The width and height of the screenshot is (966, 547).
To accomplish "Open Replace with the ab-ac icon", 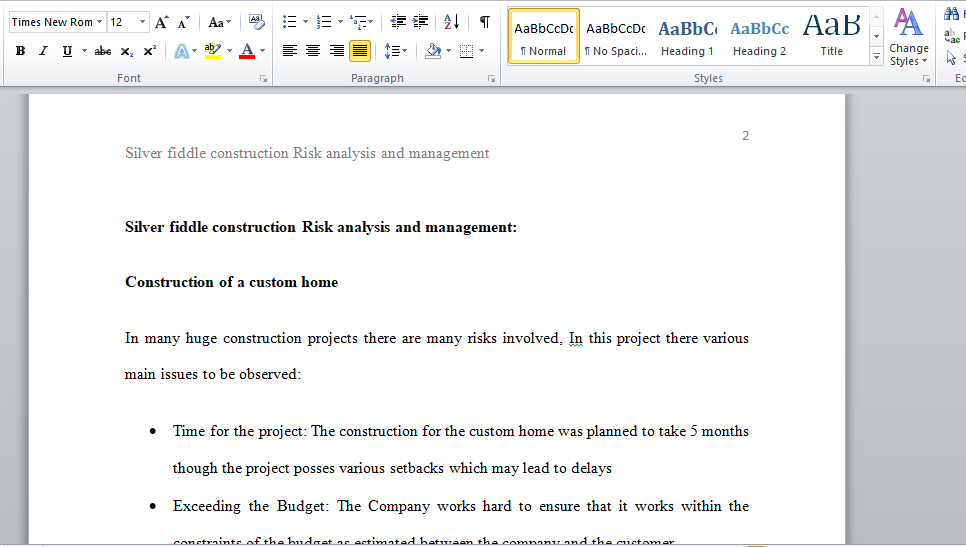I will (952, 36).
